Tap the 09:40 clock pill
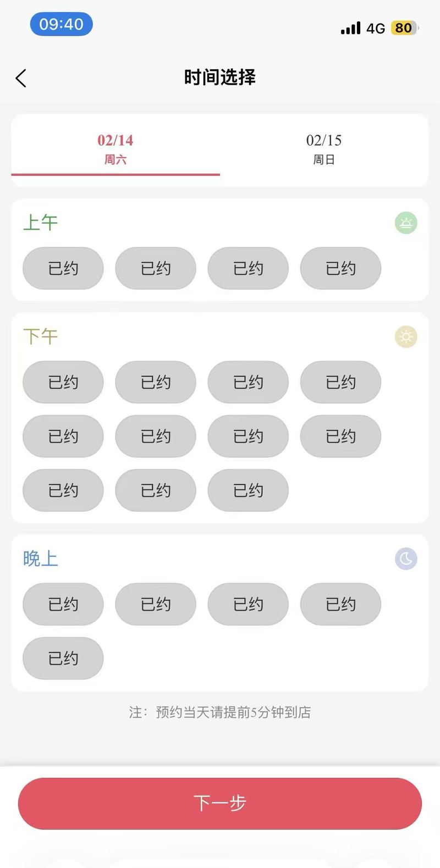Screen dimensions: 440x868 tap(61, 24)
